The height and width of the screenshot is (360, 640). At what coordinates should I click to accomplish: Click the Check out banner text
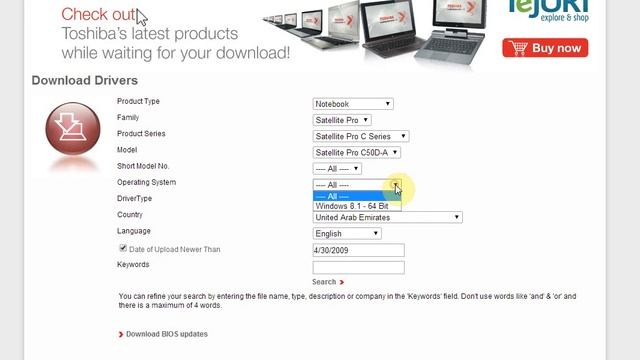click(x=98, y=14)
